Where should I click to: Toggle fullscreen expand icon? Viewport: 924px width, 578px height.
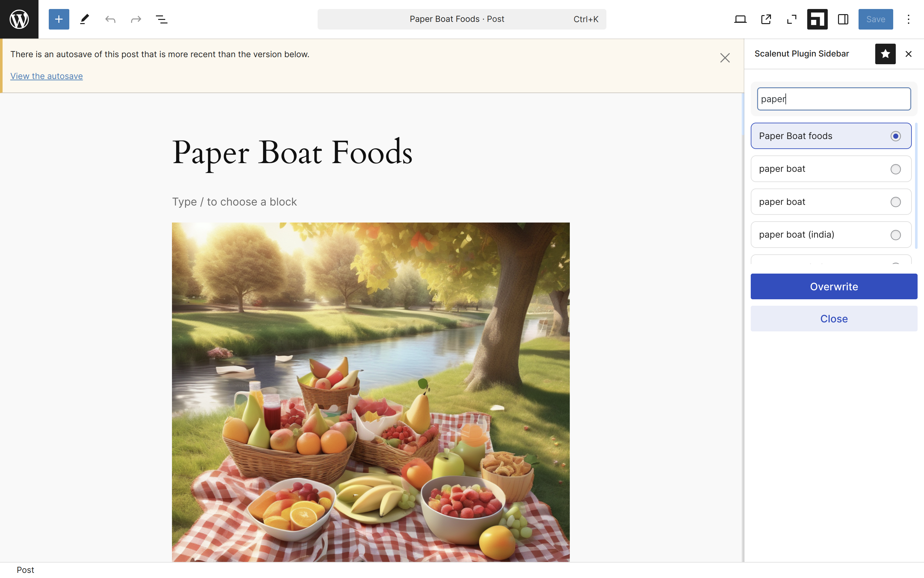791,19
